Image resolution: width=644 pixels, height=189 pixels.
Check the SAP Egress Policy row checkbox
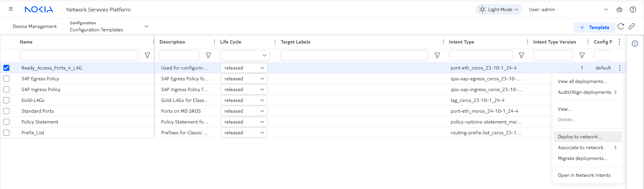[6, 79]
